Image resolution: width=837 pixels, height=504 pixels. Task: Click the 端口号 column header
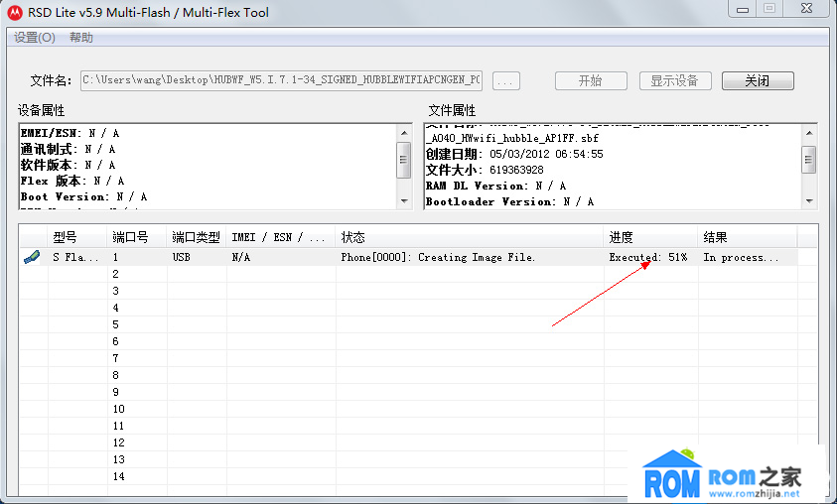pyautogui.click(x=137, y=237)
